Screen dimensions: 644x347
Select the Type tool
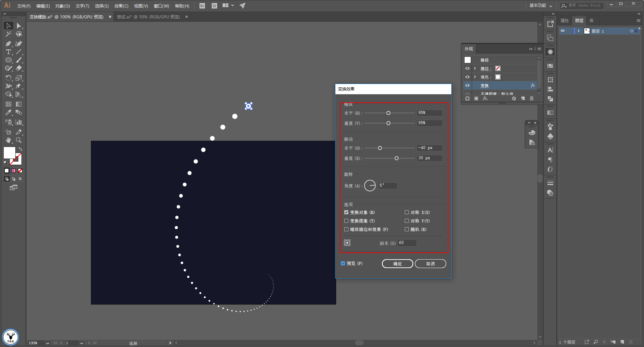[x=8, y=52]
